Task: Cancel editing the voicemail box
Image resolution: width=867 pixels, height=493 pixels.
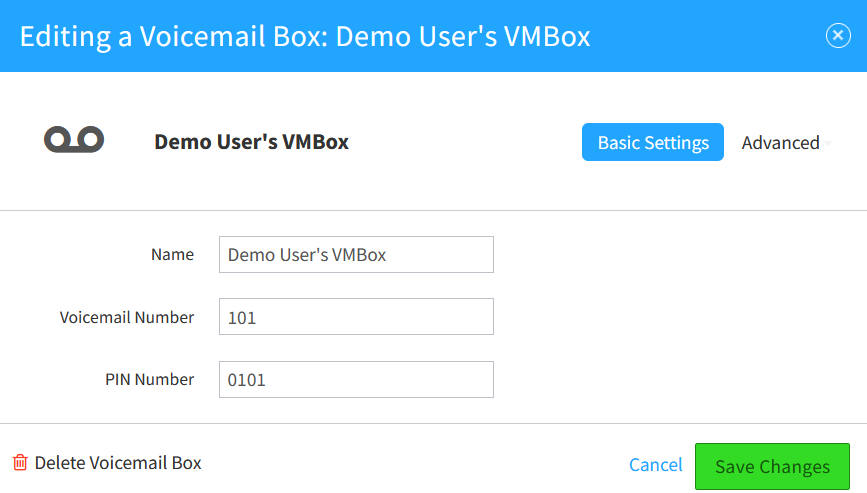Action: tap(656, 465)
